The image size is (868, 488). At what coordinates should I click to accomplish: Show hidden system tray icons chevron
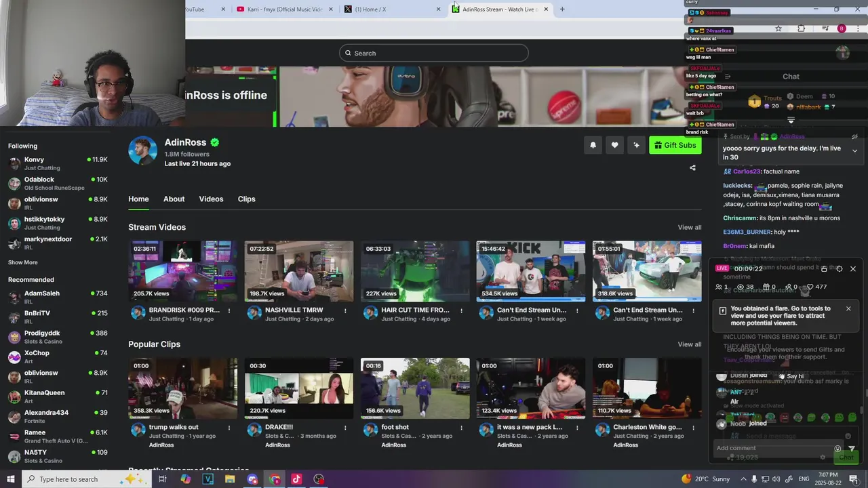click(x=742, y=479)
